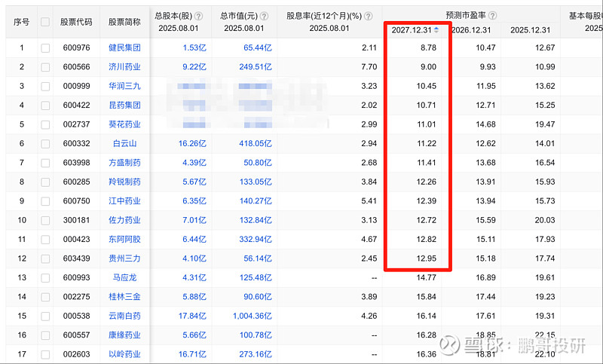
Task: Sort by 2026.12.31 forecast P/E column
Action: (x=471, y=30)
